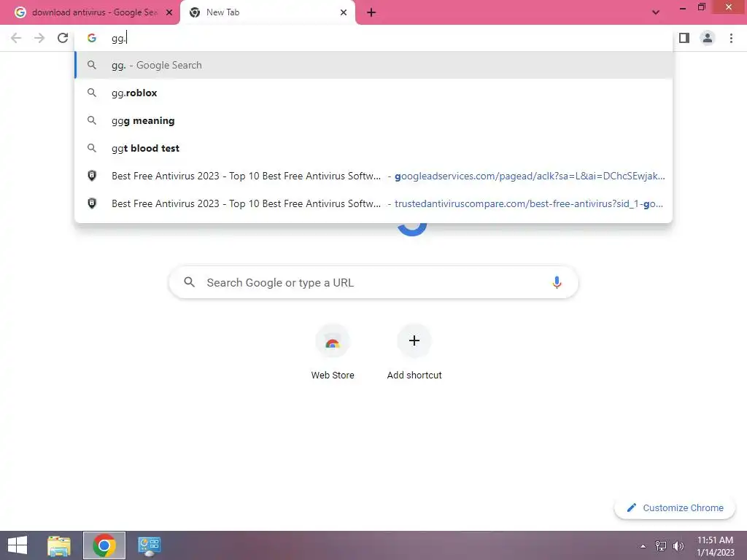Pick the 'ggt blood test' suggestion
This screenshot has width=747, height=560.
click(373, 148)
